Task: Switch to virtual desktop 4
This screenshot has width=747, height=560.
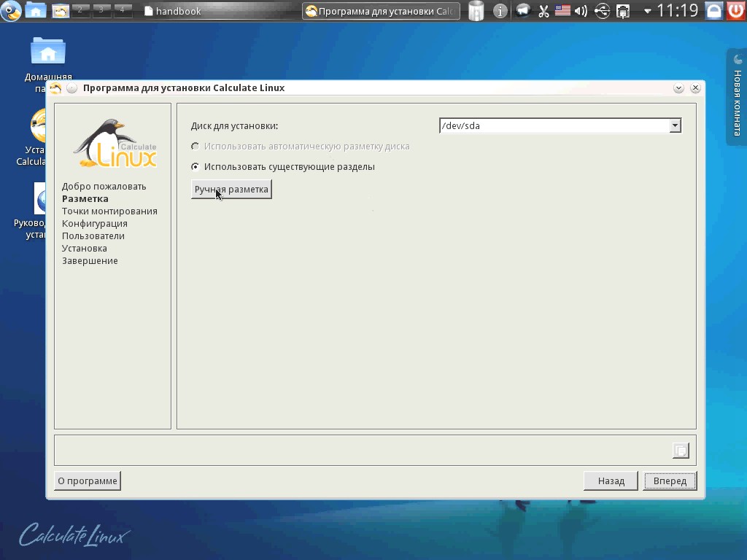Action: coord(122,10)
